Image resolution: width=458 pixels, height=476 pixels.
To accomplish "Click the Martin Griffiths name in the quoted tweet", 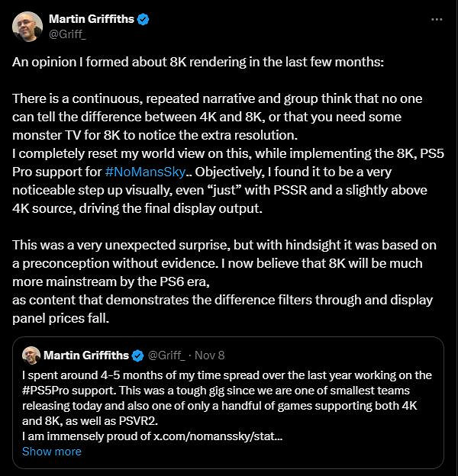I will (x=86, y=355).
